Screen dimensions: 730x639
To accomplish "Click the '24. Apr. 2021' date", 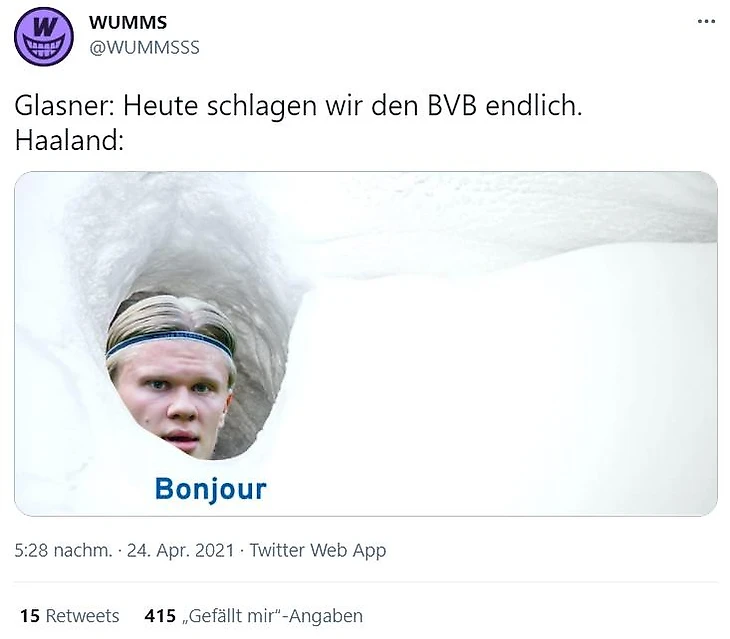I will click(x=181, y=550).
